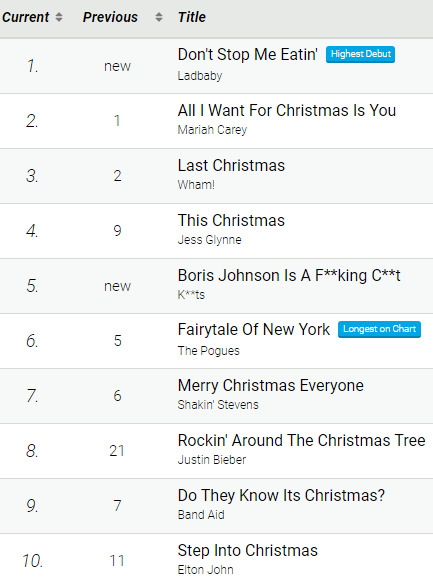The height and width of the screenshot is (584, 433).
Task: Click the sort arrows beside Current
Action: (59, 17)
